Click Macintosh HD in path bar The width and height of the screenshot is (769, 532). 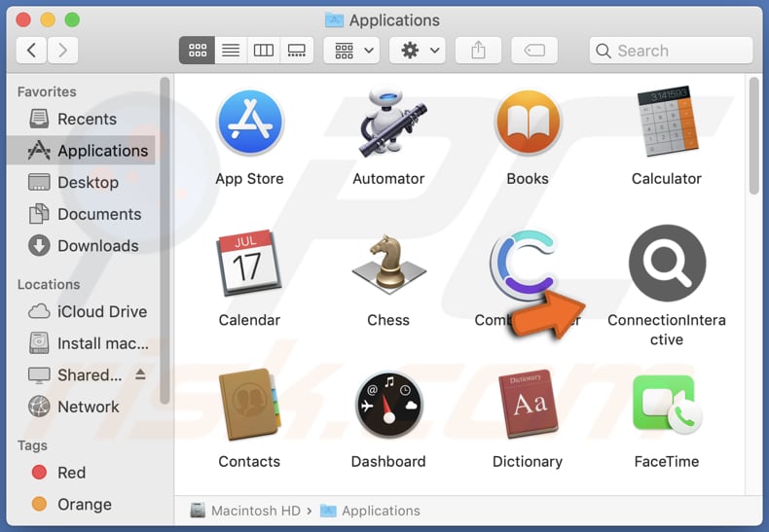pos(245,511)
